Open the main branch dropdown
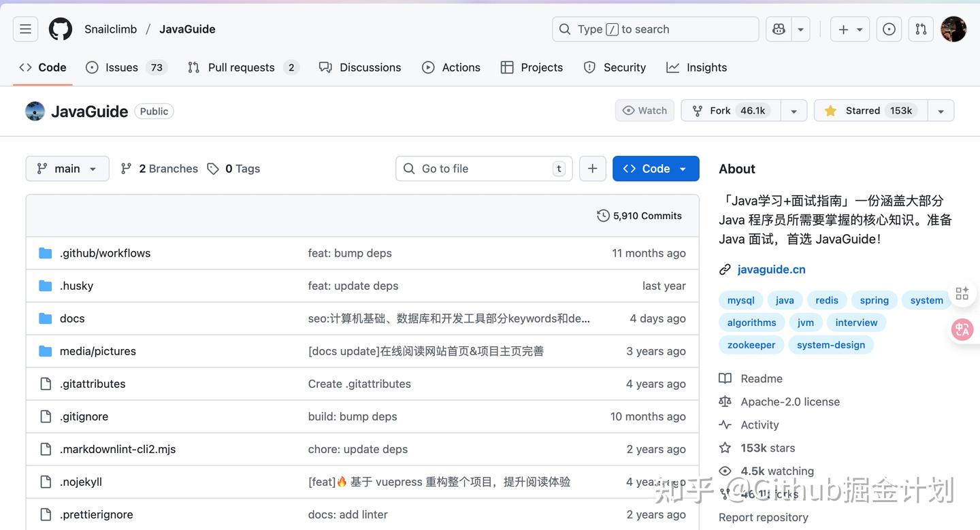Viewport: 980px width, 530px height. pyautogui.click(x=67, y=168)
